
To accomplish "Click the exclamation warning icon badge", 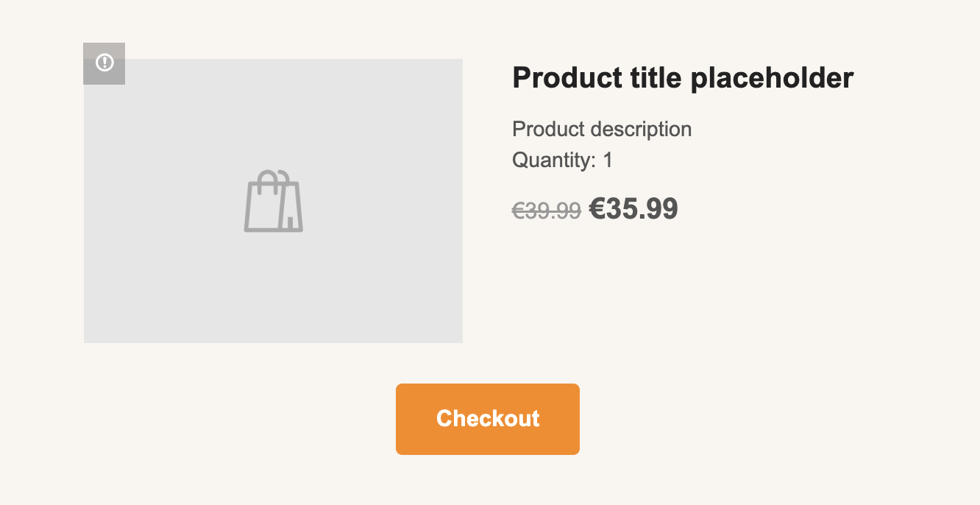I will pyautogui.click(x=104, y=63).
